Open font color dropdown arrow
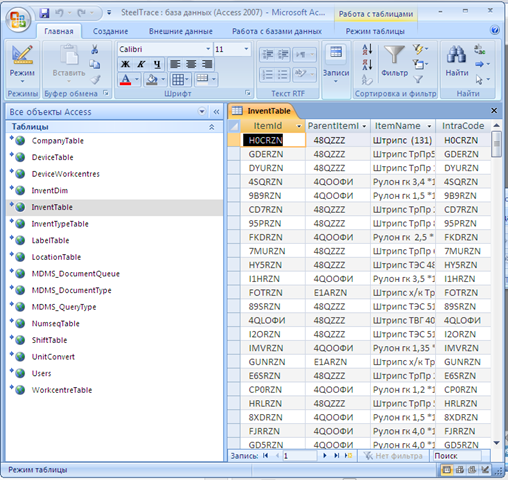This screenshot has width=508, height=480. 137,80
